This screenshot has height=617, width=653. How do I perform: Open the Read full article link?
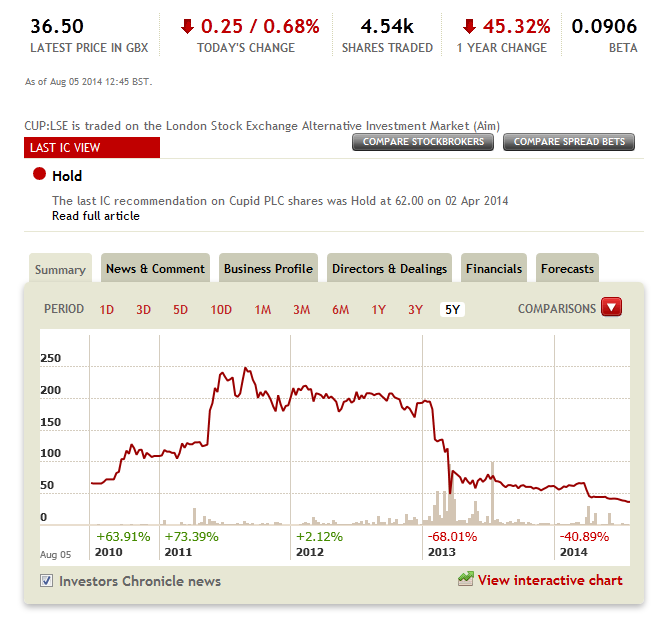point(96,216)
